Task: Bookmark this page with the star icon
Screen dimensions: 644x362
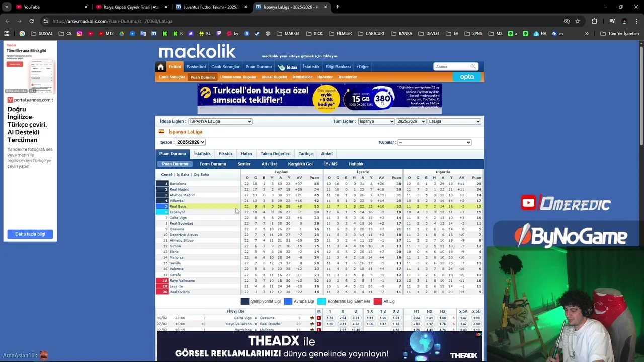Action: pos(578,21)
